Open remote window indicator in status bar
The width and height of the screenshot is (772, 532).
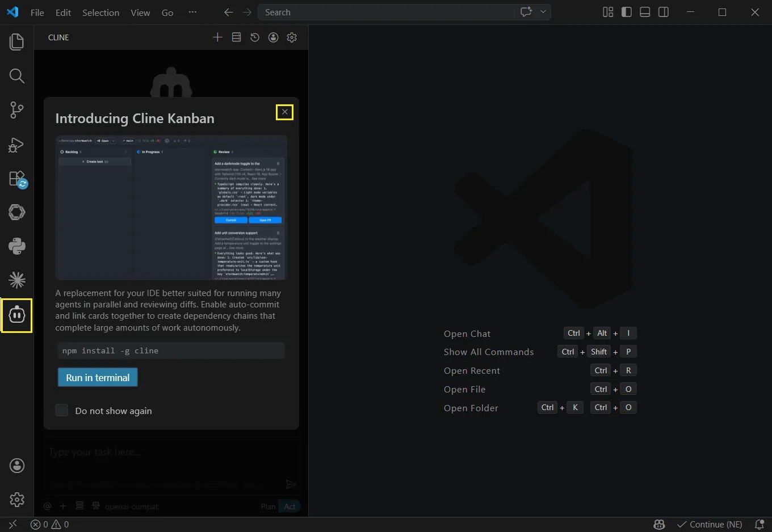(12, 525)
